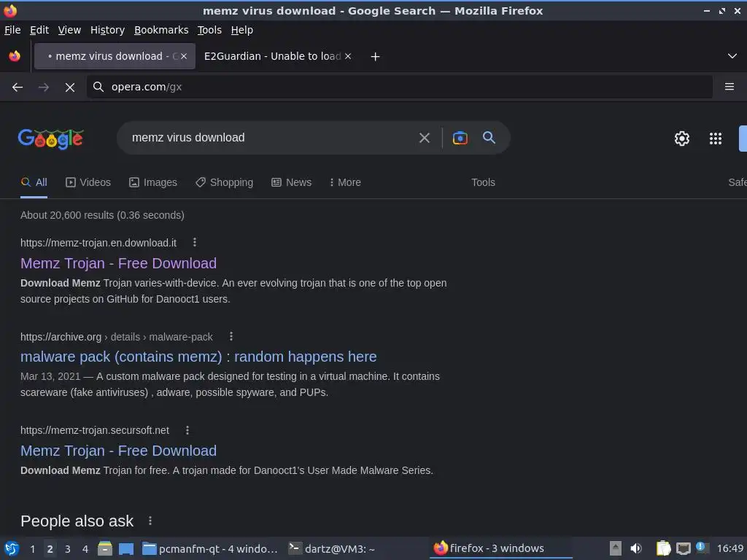This screenshot has height=560, width=747.
Task: Submit search with the magnifier icon
Action: [x=489, y=138]
